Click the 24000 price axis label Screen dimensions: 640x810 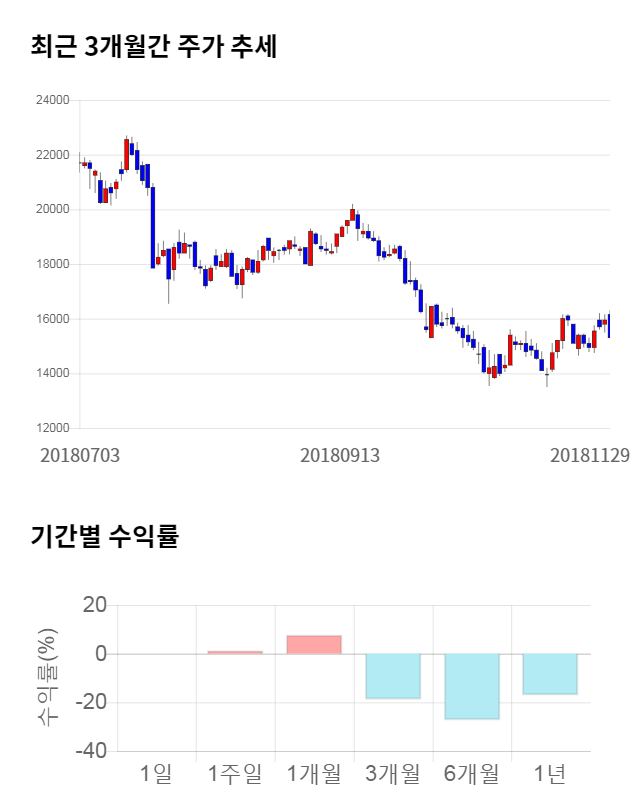(x=52, y=100)
